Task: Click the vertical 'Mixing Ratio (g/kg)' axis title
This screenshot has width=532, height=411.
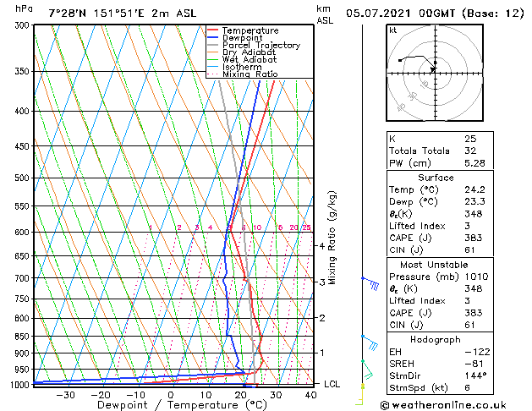Action: click(332, 238)
